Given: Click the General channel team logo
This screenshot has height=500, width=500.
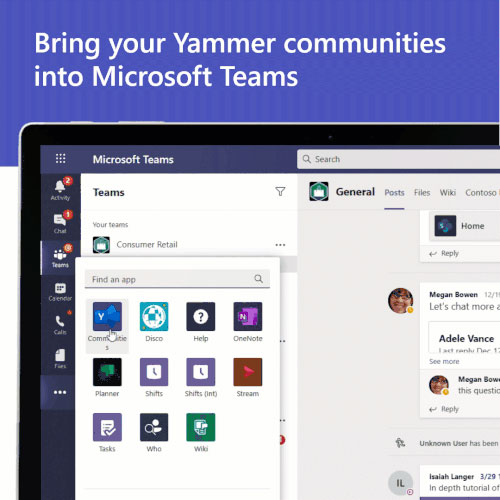Looking at the screenshot, I should coord(319,191).
